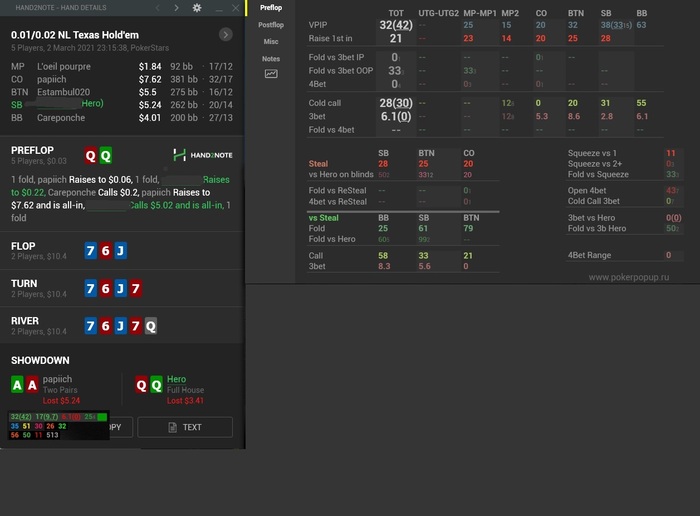Click Fold vs Squeeze label

pyautogui.click(x=598, y=175)
